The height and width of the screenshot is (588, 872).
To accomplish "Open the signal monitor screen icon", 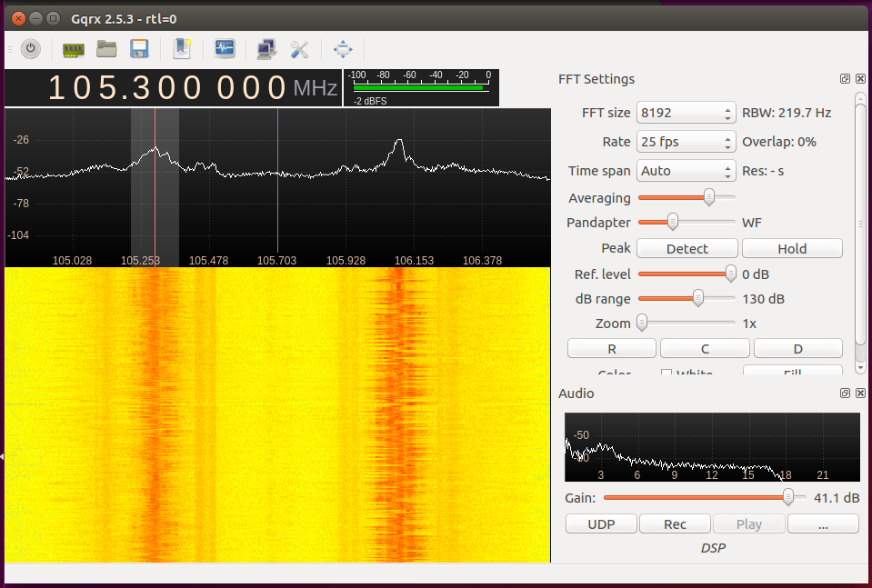I will point(225,49).
